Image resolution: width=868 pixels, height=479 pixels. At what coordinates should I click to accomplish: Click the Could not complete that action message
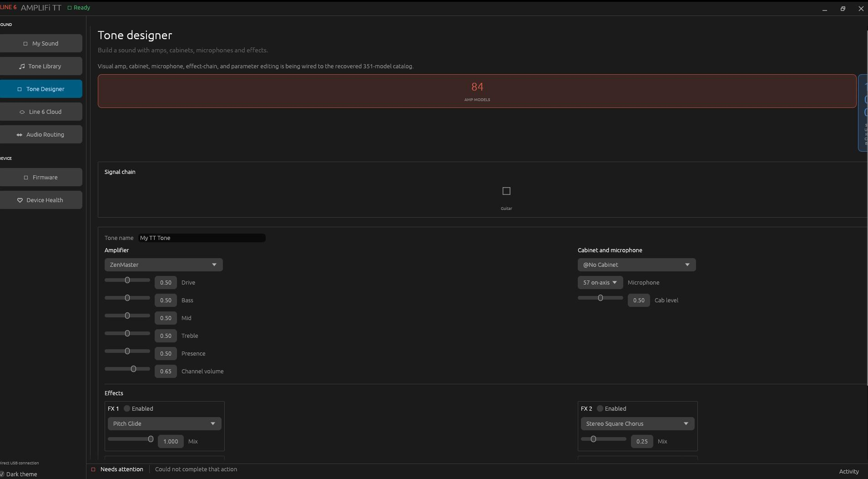196,469
